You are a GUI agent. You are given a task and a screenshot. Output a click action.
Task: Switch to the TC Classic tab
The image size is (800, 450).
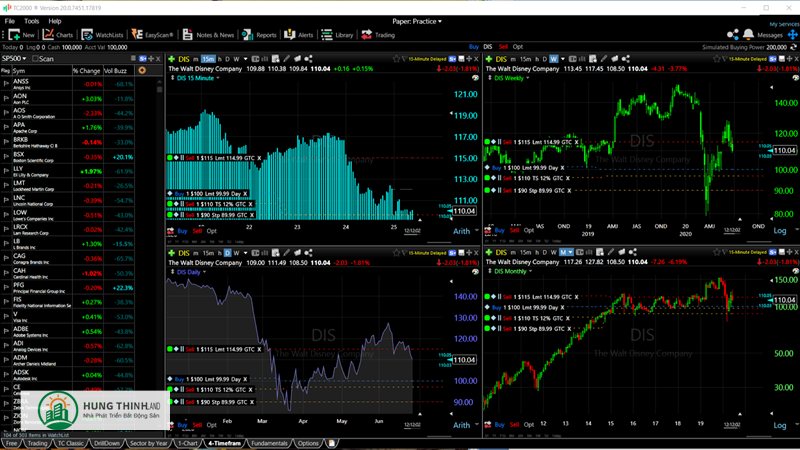tap(70, 443)
